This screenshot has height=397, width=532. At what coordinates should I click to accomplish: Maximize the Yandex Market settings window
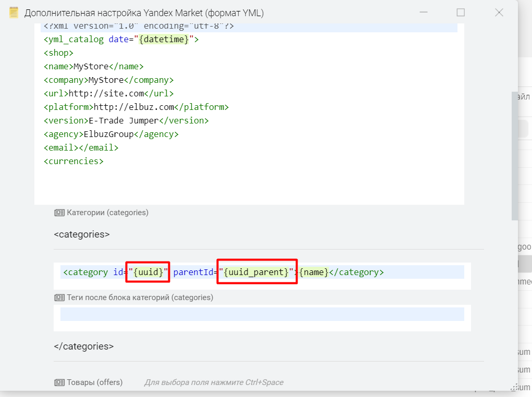tap(461, 13)
